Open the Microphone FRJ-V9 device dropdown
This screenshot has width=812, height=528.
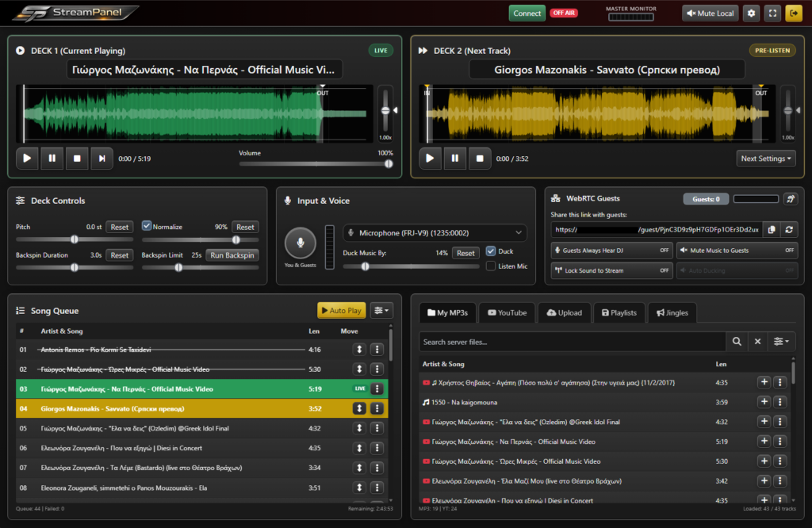(435, 232)
